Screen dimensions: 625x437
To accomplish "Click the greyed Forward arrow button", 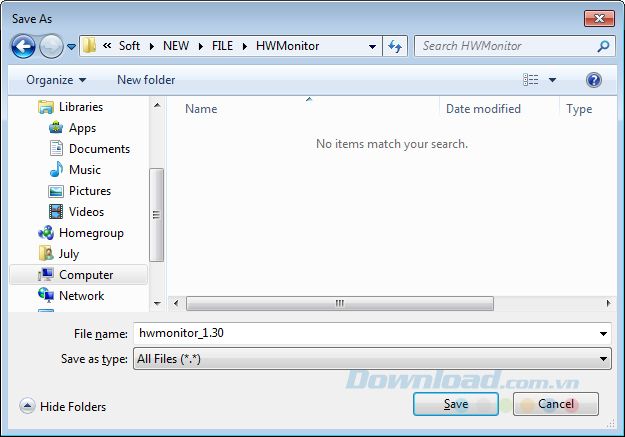I will 51,46.
